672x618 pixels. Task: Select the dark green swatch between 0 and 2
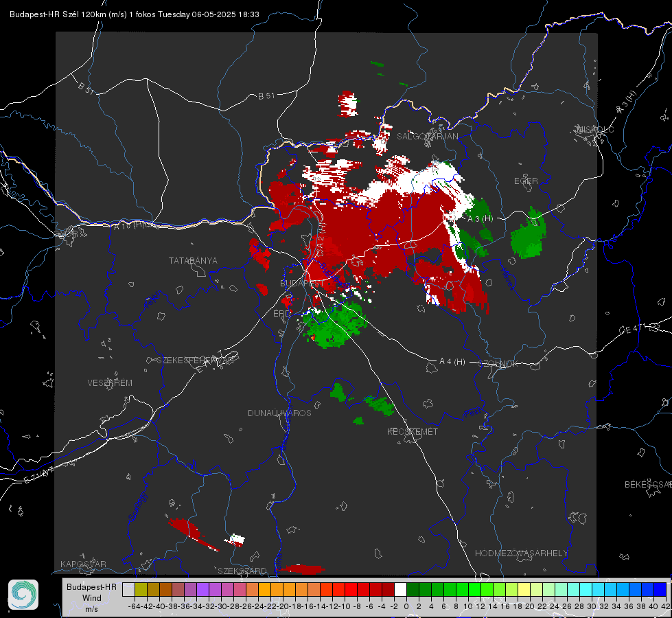pyautogui.click(x=413, y=590)
